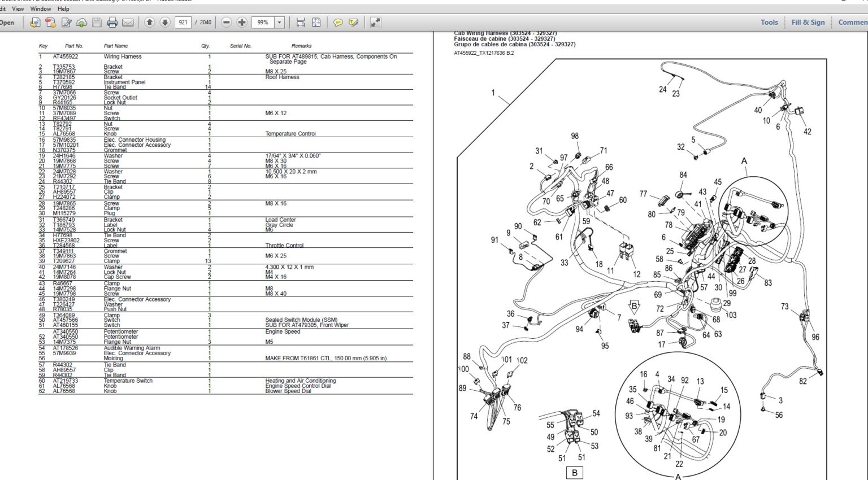Go to the previous page
This screenshot has width=868, height=480.
tap(149, 23)
